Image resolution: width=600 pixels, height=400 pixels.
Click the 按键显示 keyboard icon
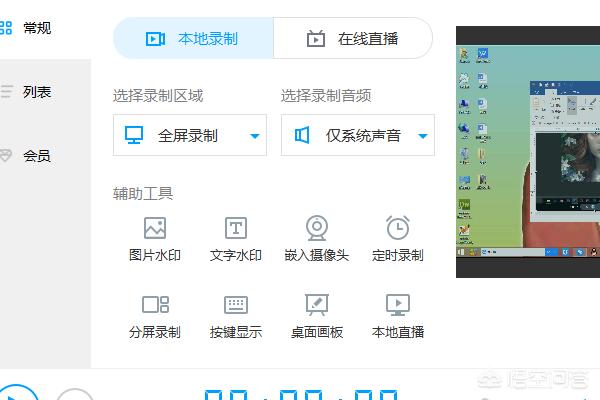(x=236, y=305)
